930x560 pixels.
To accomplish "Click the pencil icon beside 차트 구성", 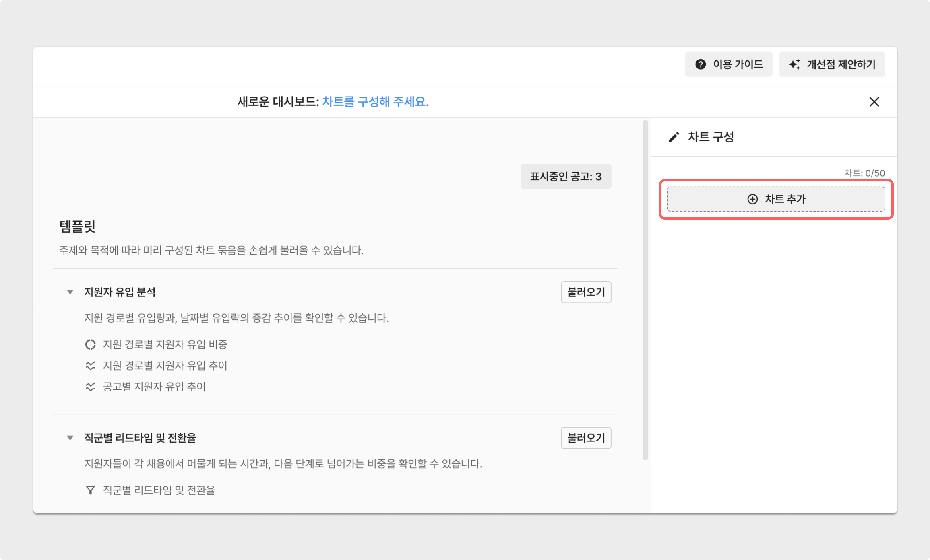I will [674, 137].
